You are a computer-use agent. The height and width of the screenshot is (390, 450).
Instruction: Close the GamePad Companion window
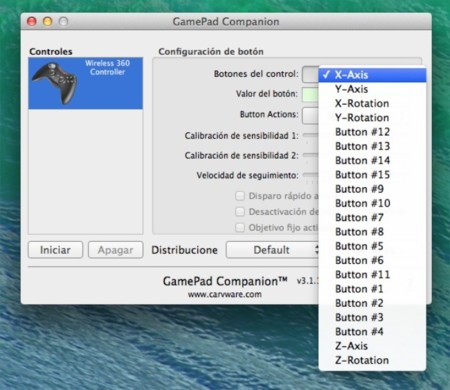[32, 22]
